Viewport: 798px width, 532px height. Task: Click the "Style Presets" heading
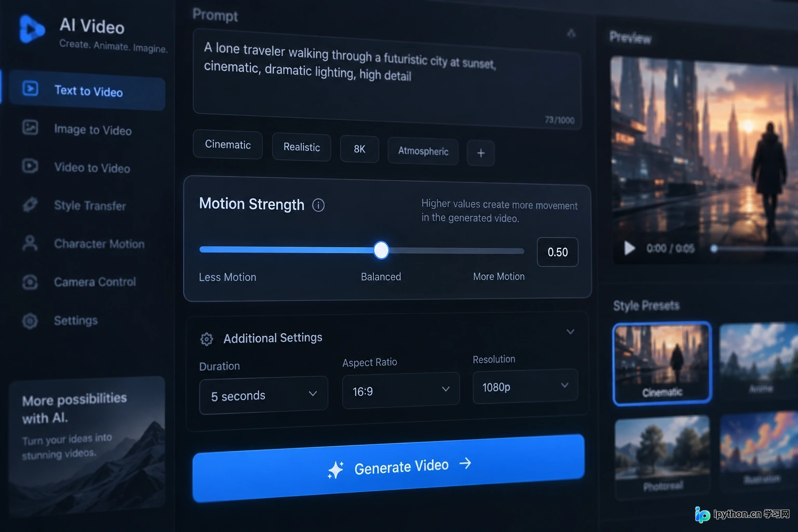(646, 305)
